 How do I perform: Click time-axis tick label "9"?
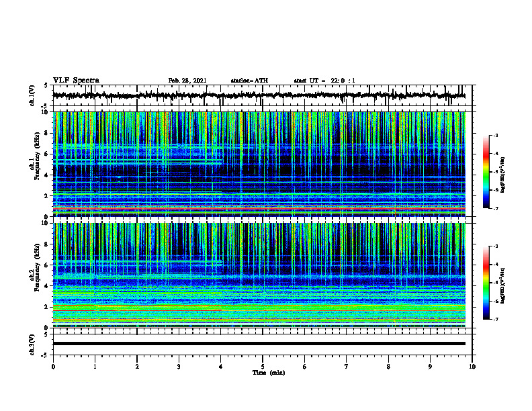[x=430, y=367]
